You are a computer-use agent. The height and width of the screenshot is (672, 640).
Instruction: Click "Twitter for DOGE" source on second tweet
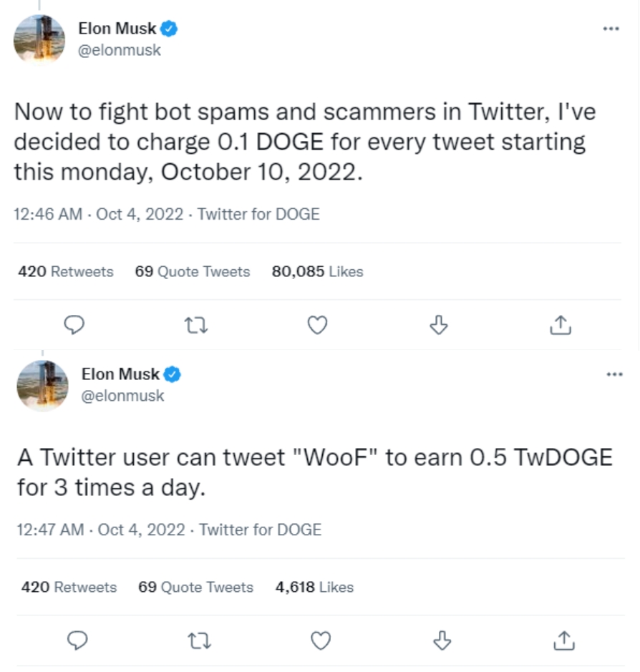[x=261, y=530]
